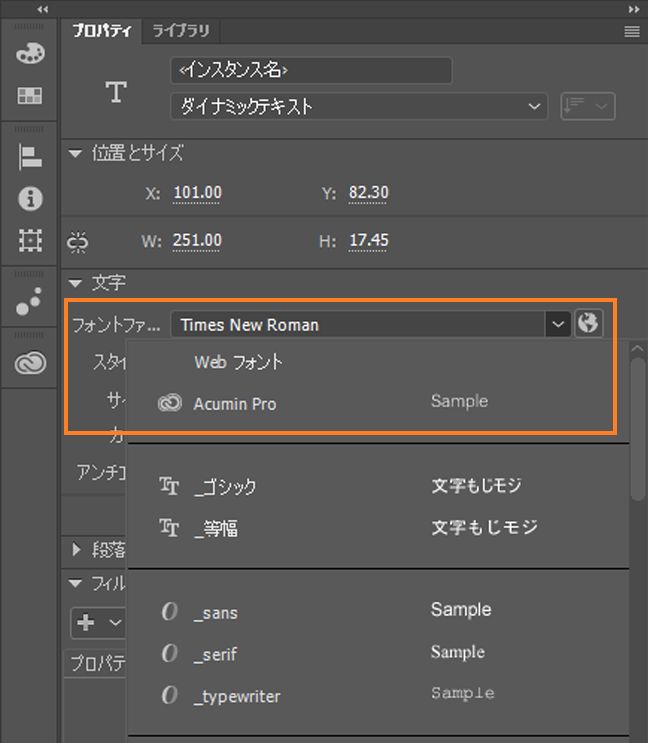Viewport: 648px width, 743px height.
Task: Open the CC Libraries cloud icon in sidebar
Action: point(30,363)
